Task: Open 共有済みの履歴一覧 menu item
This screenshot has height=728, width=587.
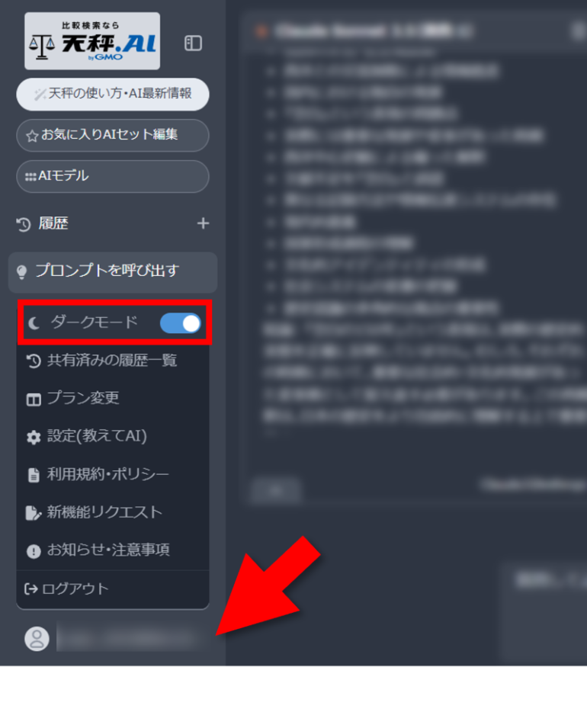Action: point(113,361)
